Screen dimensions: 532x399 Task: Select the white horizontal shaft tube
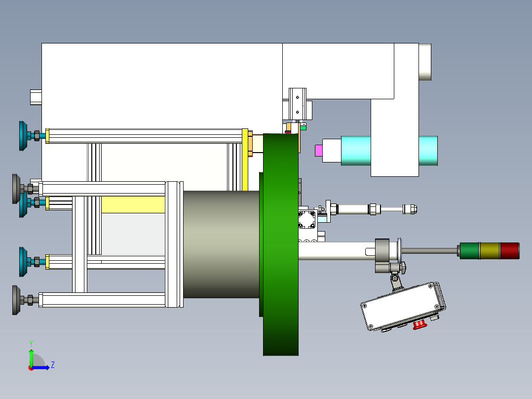[x=337, y=251]
